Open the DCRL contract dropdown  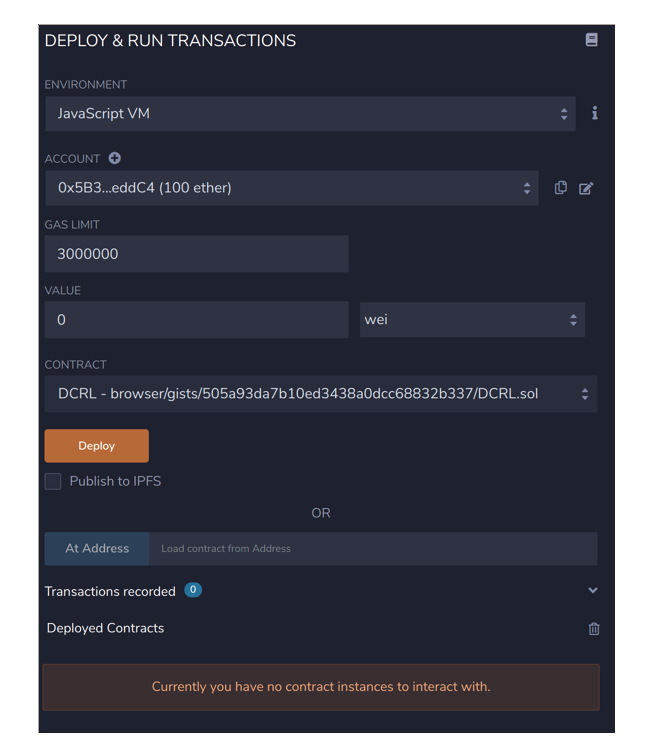(x=320, y=394)
